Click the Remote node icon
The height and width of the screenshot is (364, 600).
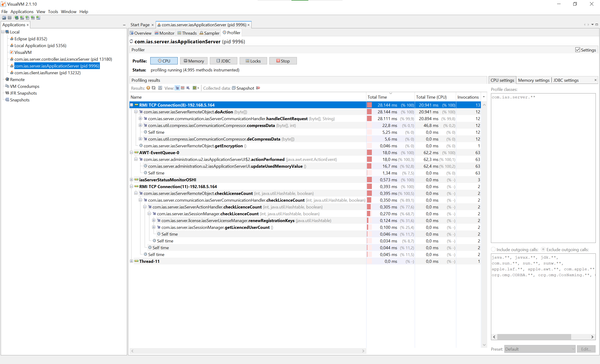(7, 80)
